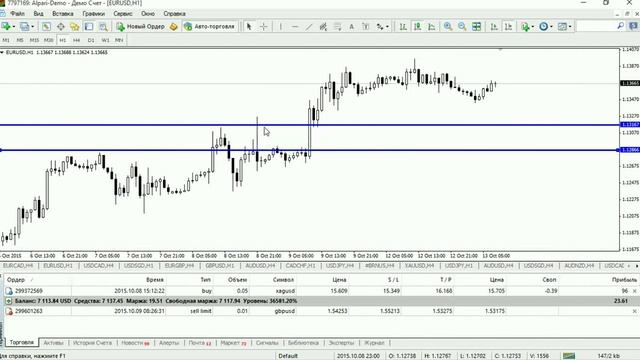
Task: Select the text tool marked A
Action: coord(351,27)
